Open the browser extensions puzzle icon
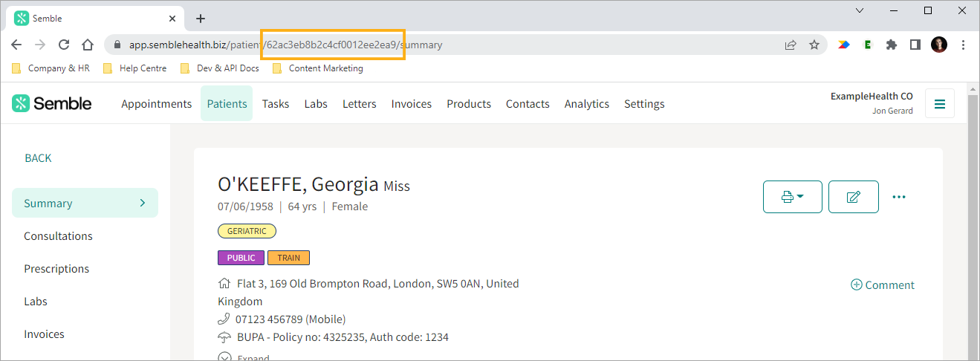This screenshot has width=980, height=361. 892,45
